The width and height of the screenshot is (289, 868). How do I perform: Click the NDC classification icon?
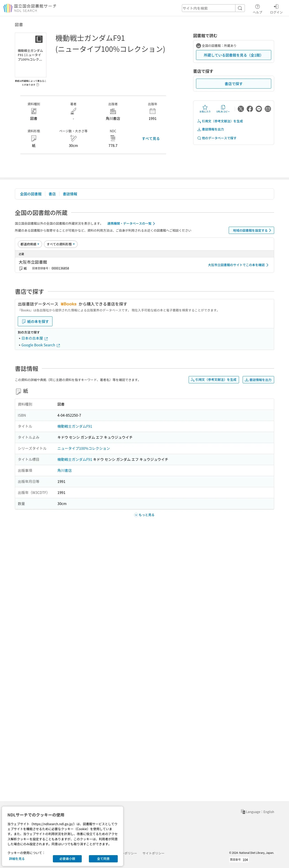click(x=113, y=138)
